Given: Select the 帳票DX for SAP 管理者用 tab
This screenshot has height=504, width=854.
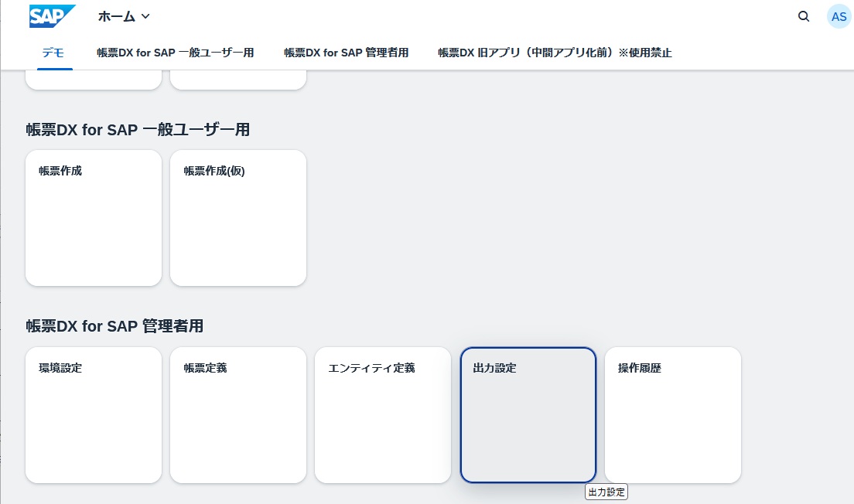Looking at the screenshot, I should tap(346, 53).
